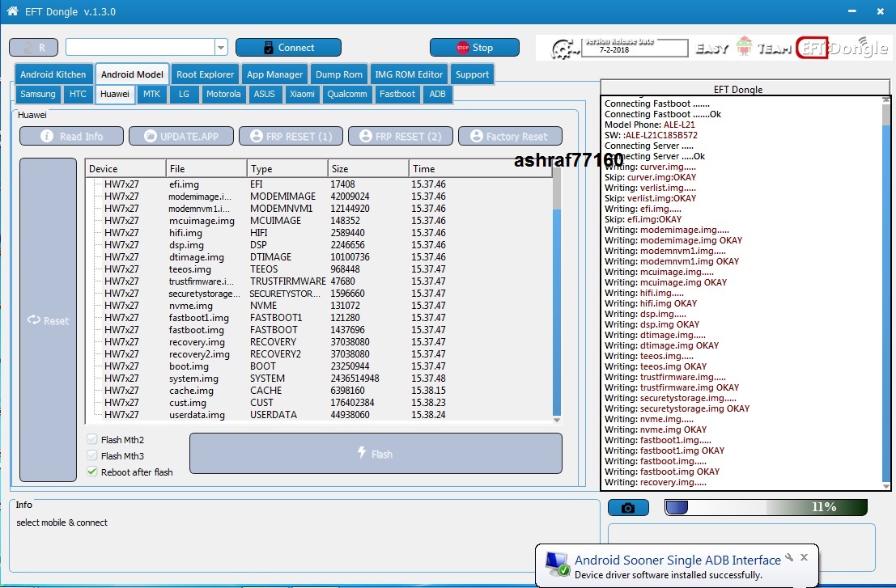Click the FRP RESET (2) button

pyautogui.click(x=401, y=136)
